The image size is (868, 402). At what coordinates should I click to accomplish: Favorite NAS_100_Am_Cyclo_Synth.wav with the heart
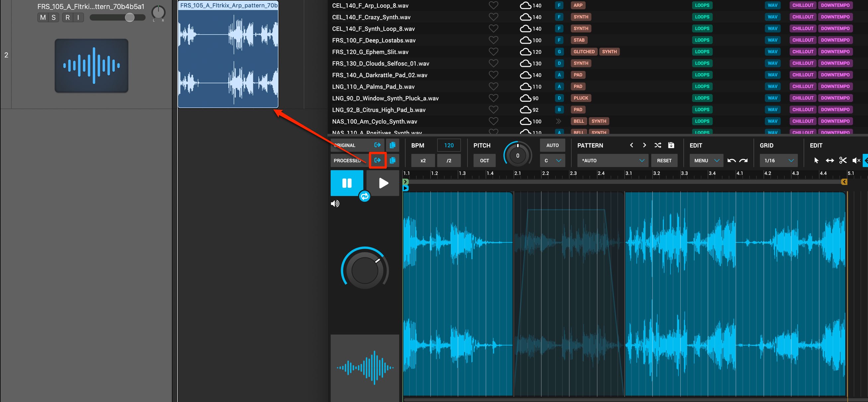(493, 121)
